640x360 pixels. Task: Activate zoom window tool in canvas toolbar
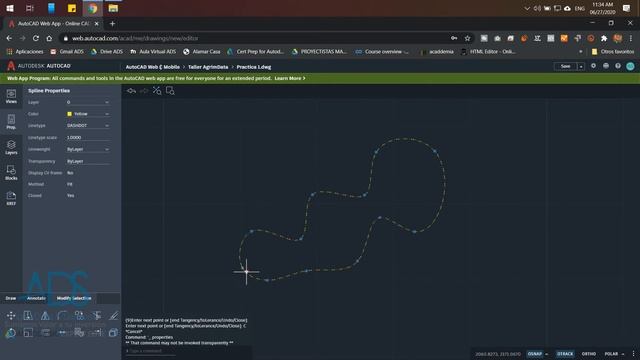pyautogui.click(x=170, y=91)
